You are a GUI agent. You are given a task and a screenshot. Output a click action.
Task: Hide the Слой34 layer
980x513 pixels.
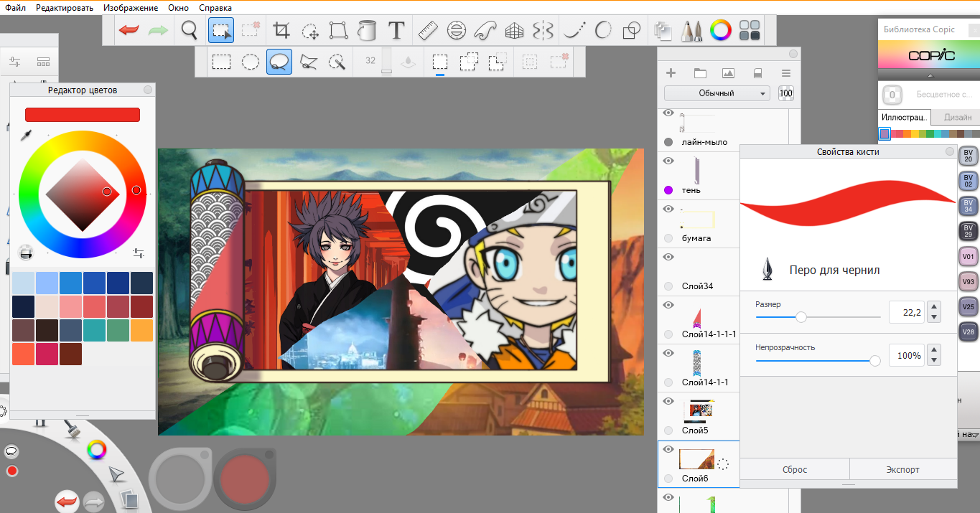coord(668,257)
